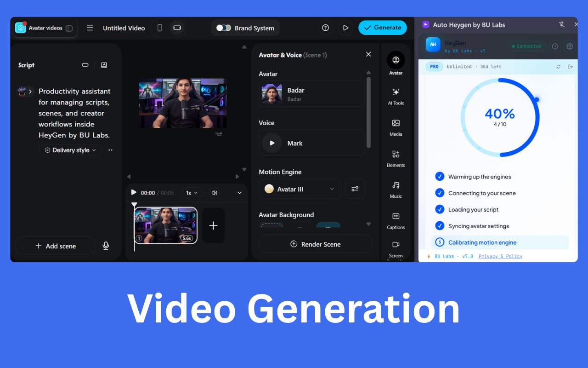Open the Music panel

point(396,190)
